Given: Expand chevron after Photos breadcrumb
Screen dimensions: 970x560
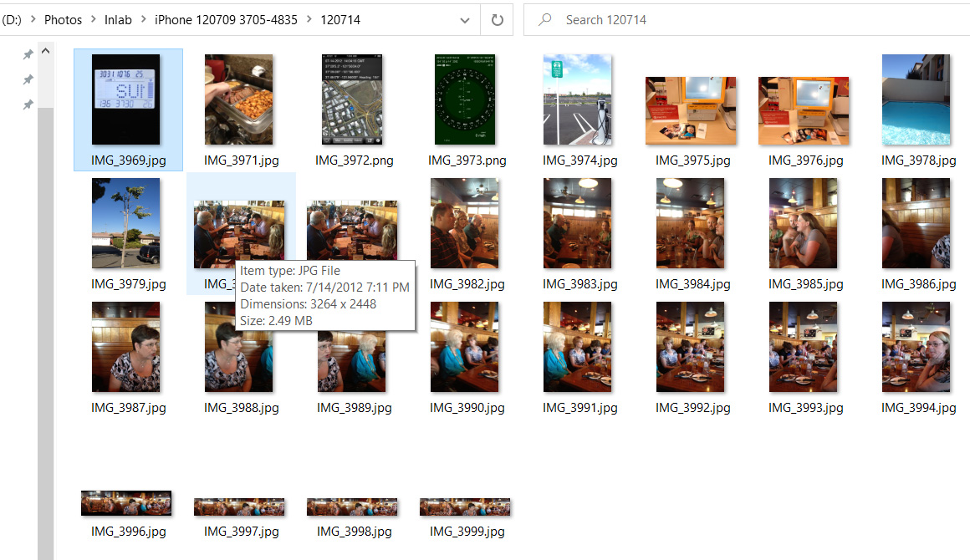Looking at the screenshot, I should (x=94, y=19).
